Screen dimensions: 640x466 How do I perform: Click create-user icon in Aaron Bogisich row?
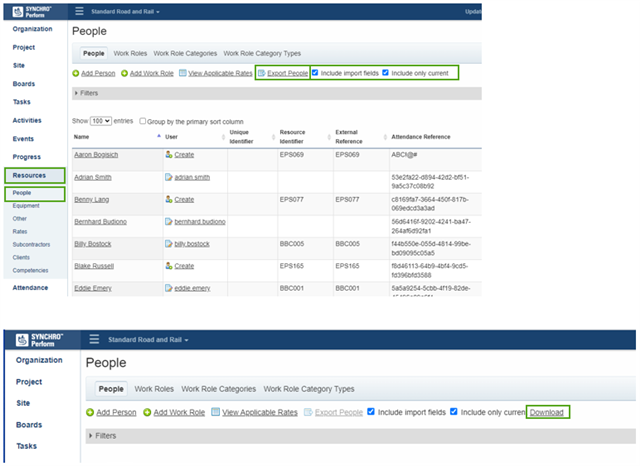[169, 155]
